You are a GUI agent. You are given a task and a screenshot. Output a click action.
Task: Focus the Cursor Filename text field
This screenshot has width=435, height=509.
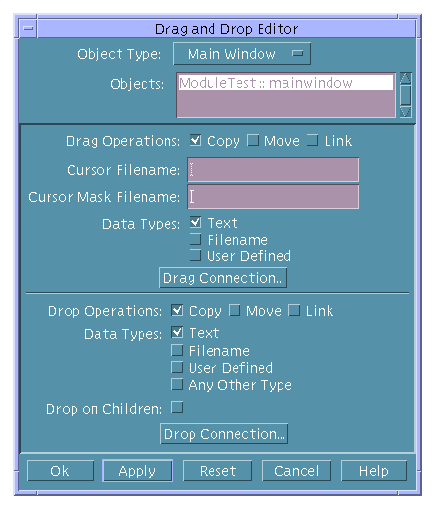point(273,170)
